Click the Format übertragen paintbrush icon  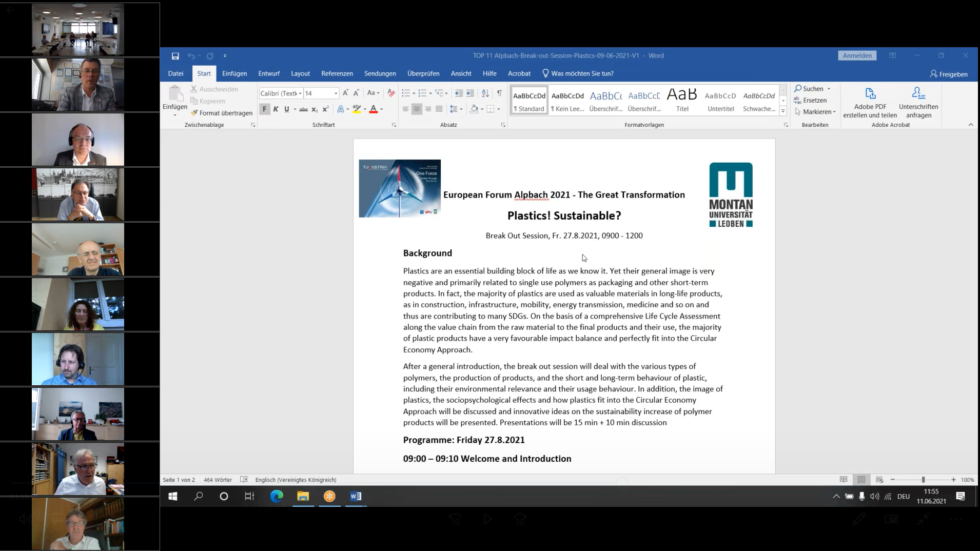(194, 113)
